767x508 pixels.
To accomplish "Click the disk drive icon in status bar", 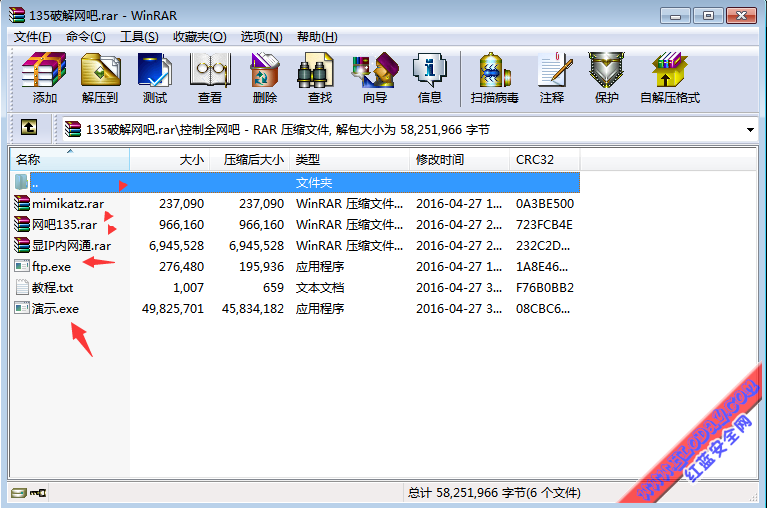I will 19,493.
